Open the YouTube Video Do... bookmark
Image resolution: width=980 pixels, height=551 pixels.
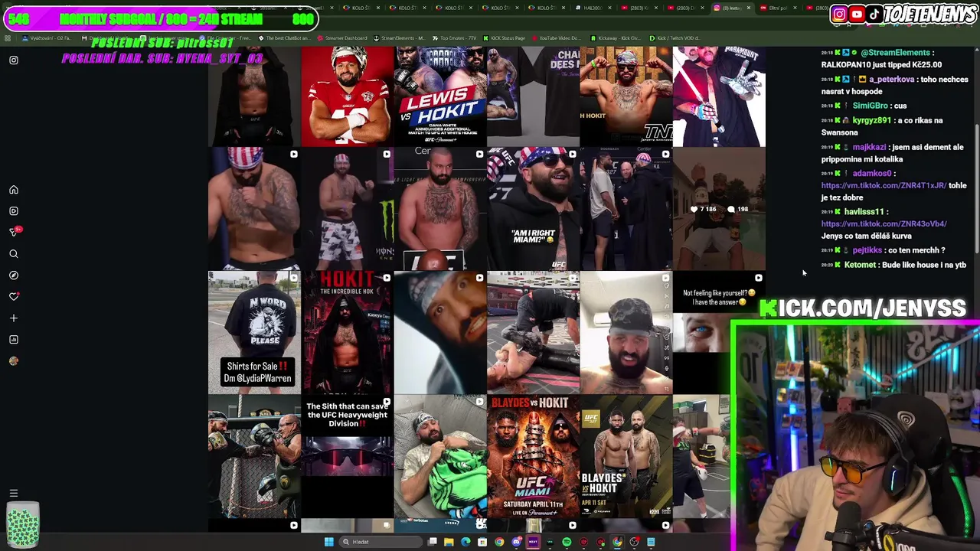[555, 38]
